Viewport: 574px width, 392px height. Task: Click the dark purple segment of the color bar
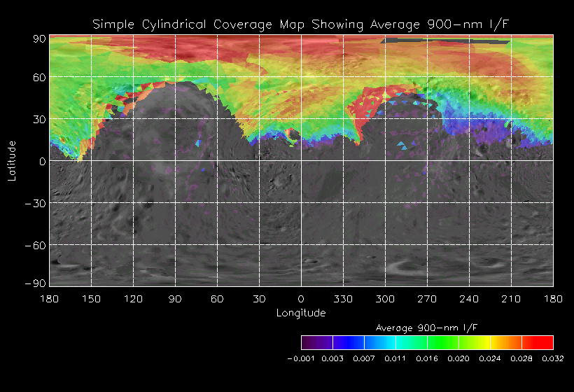[317, 342]
